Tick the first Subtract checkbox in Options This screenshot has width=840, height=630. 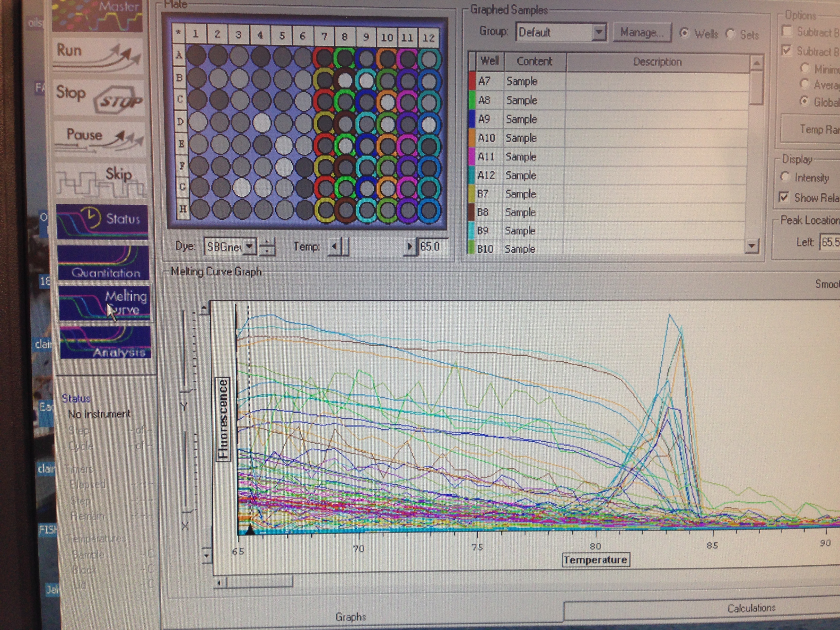[x=787, y=31]
